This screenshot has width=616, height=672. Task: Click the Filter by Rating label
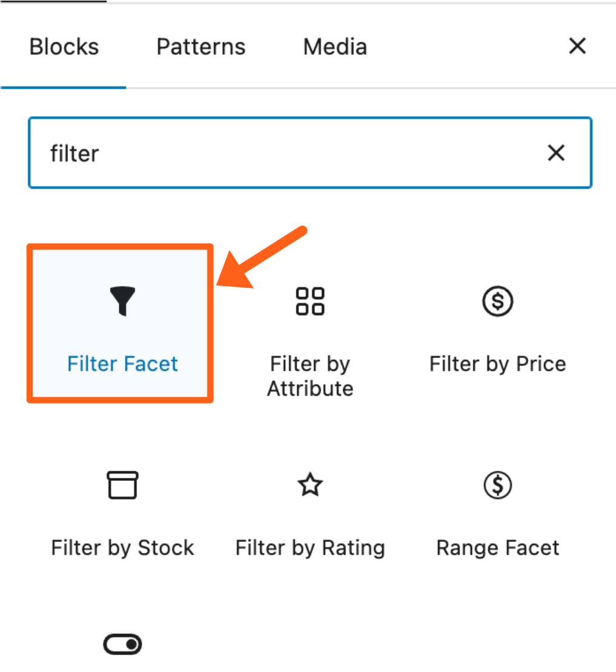point(310,548)
